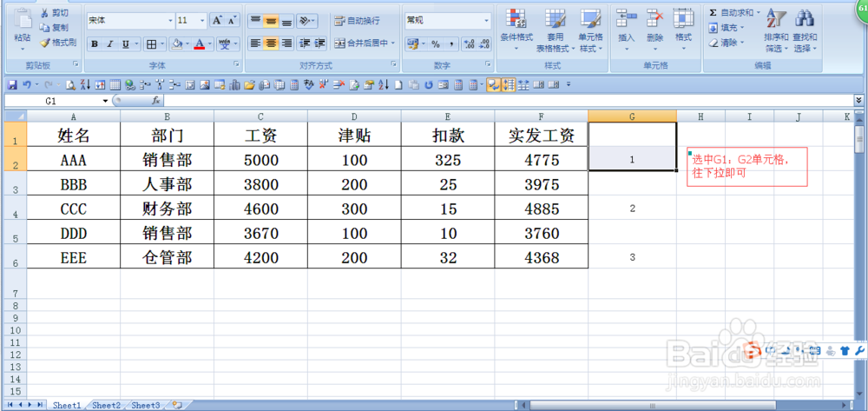Screen dimensions: 868x411
Task: Click Wrap Text (自动换行)
Action: coord(357,21)
